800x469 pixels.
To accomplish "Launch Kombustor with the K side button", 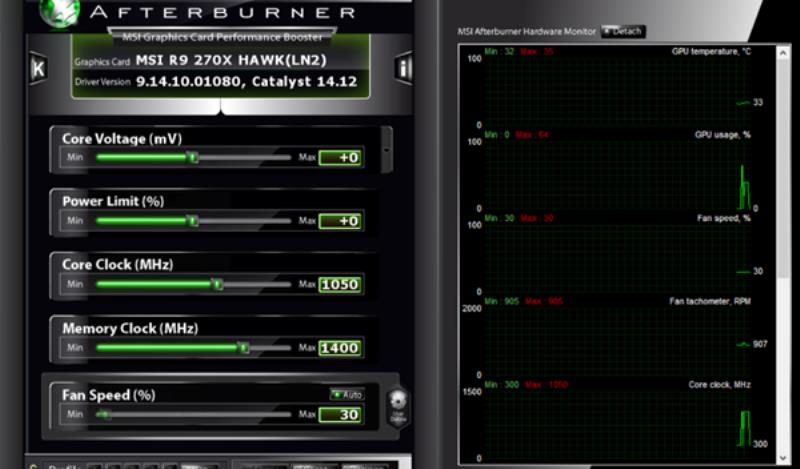I will tap(38, 68).
